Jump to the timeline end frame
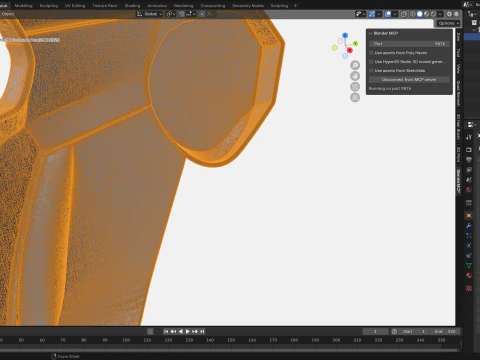This screenshot has width=480, height=360. 202,331
